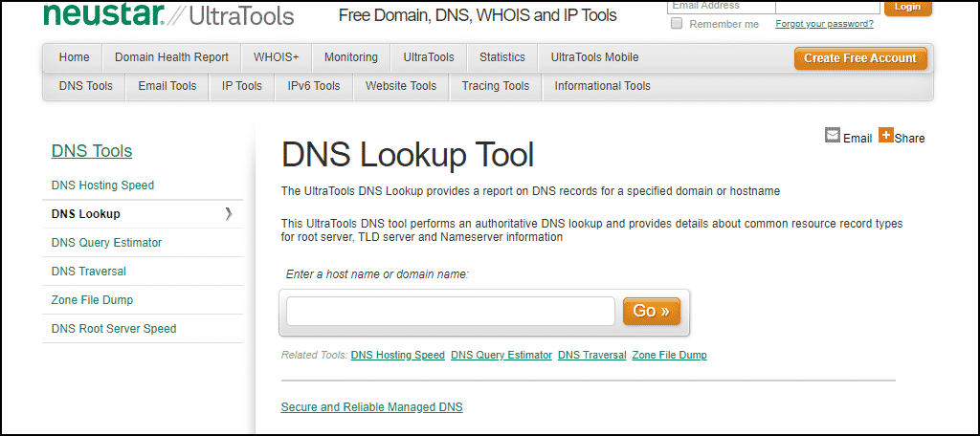Screen dimensions: 980x436
Task: Click the Email text beside the envelope
Action: pos(857,139)
